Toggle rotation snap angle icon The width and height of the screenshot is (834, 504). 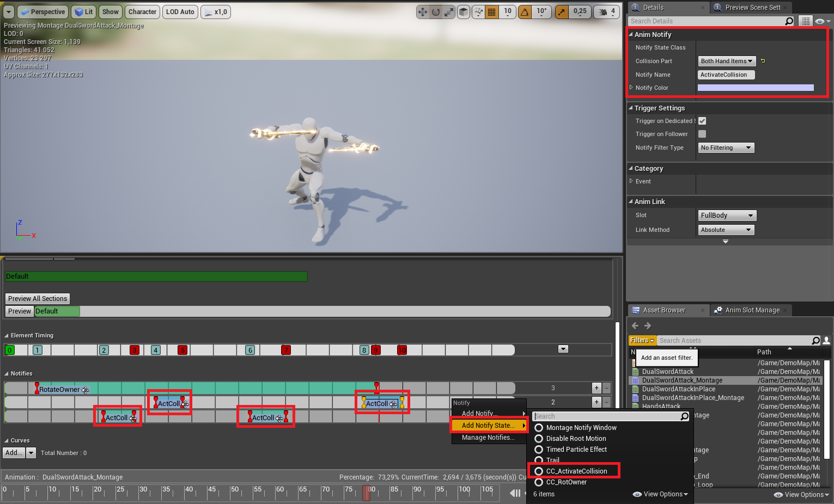(525, 12)
